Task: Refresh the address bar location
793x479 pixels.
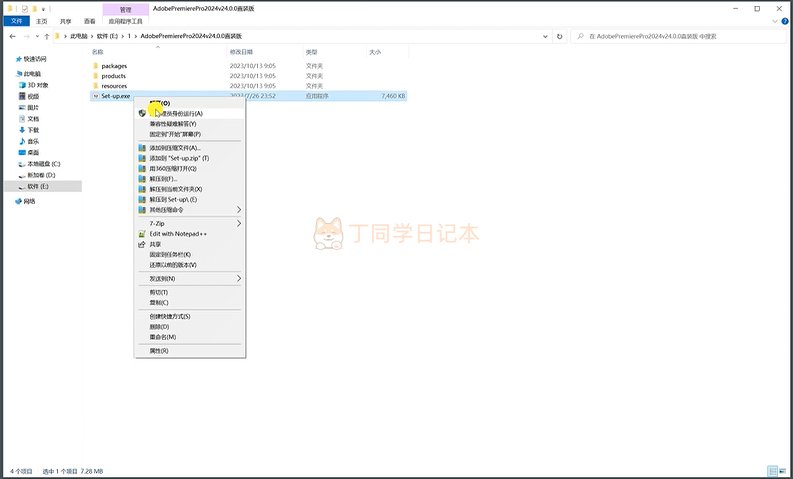Action: 559,36
